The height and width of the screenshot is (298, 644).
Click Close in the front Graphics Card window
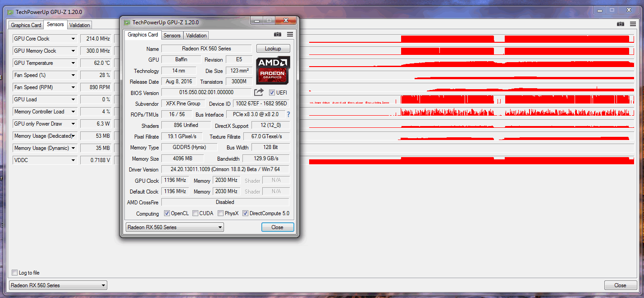click(x=278, y=227)
